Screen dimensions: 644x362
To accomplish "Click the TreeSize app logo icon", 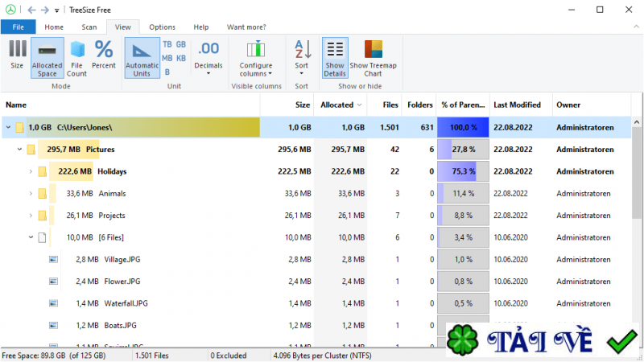I will 10,10.
